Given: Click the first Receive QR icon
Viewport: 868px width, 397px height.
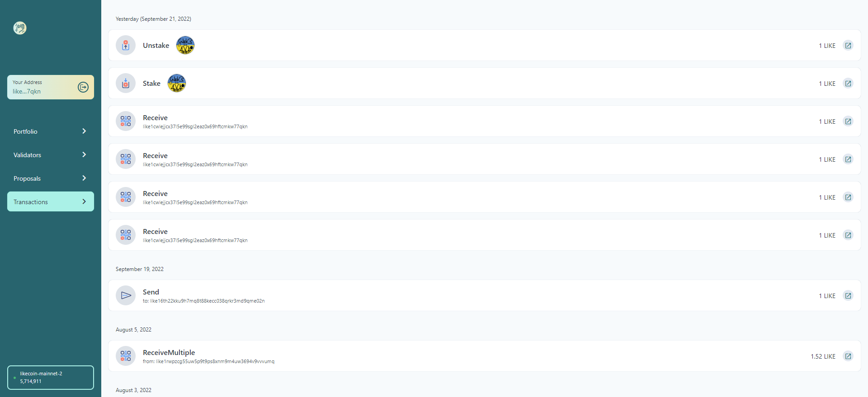Looking at the screenshot, I should tap(126, 121).
